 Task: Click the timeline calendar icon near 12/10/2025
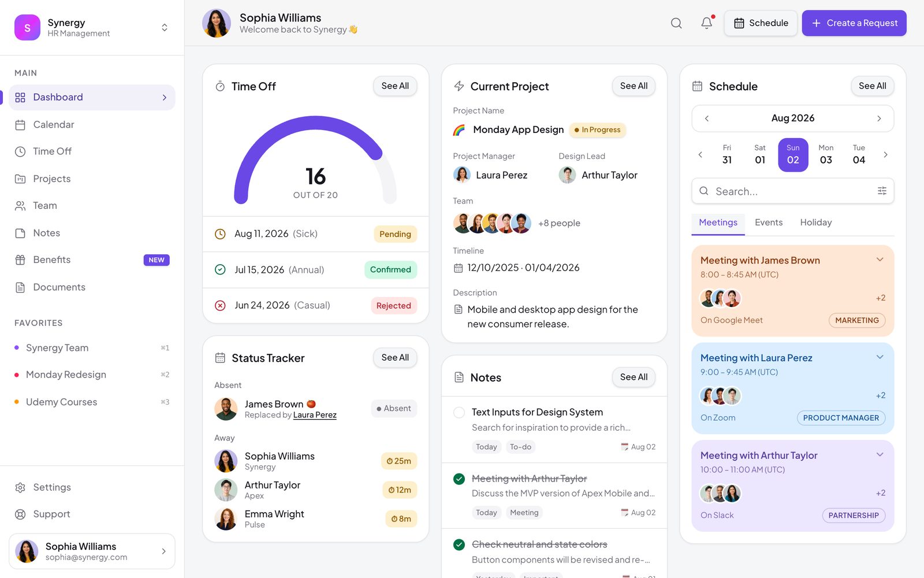458,268
